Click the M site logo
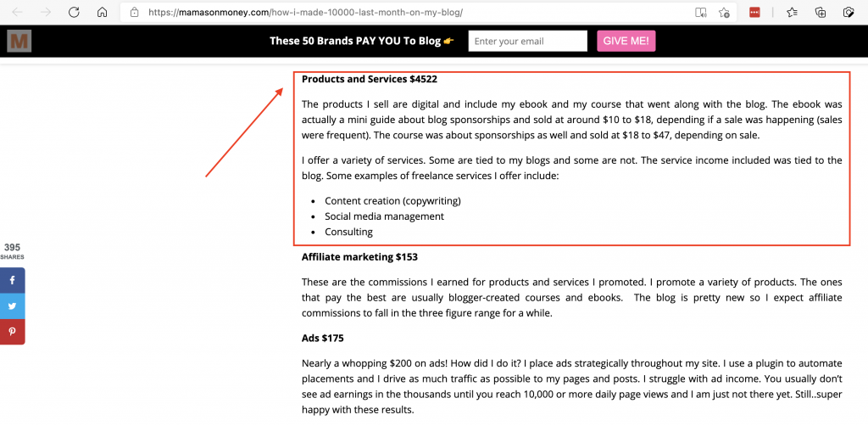The height and width of the screenshot is (426, 868). click(x=19, y=41)
